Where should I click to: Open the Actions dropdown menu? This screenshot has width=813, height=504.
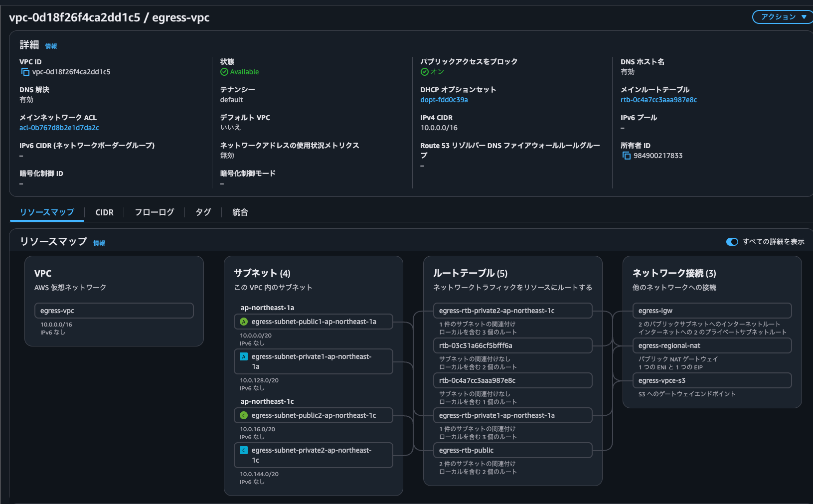(x=783, y=17)
